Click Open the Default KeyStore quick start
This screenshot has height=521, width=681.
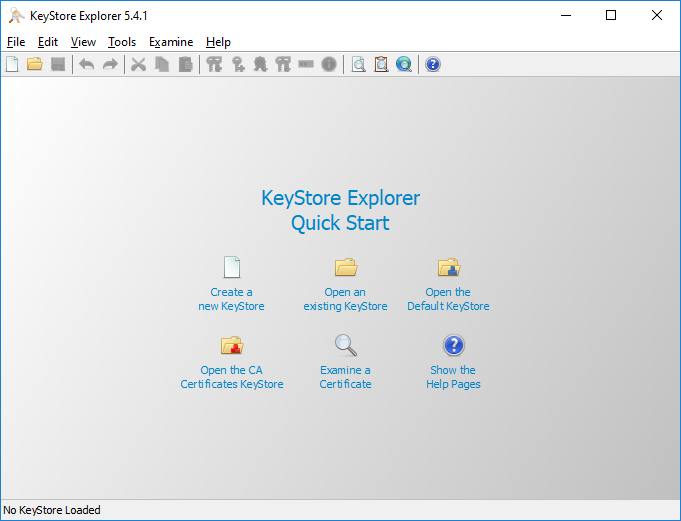[448, 284]
